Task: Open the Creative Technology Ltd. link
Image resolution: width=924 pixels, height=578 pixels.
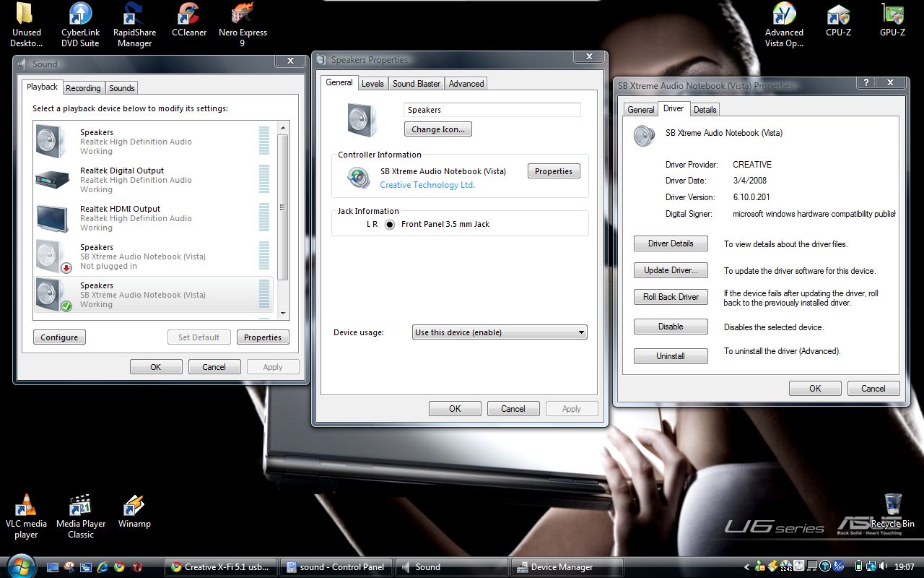Action: click(427, 185)
